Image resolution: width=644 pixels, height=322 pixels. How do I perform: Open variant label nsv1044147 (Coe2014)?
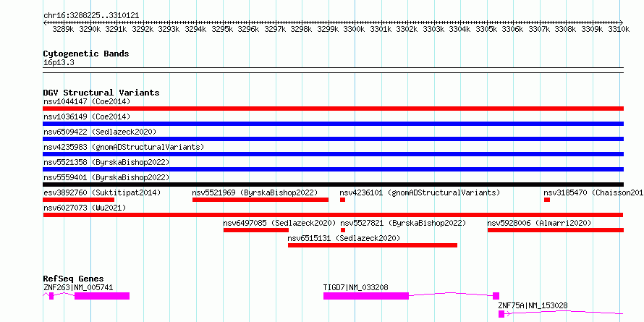pos(87,101)
